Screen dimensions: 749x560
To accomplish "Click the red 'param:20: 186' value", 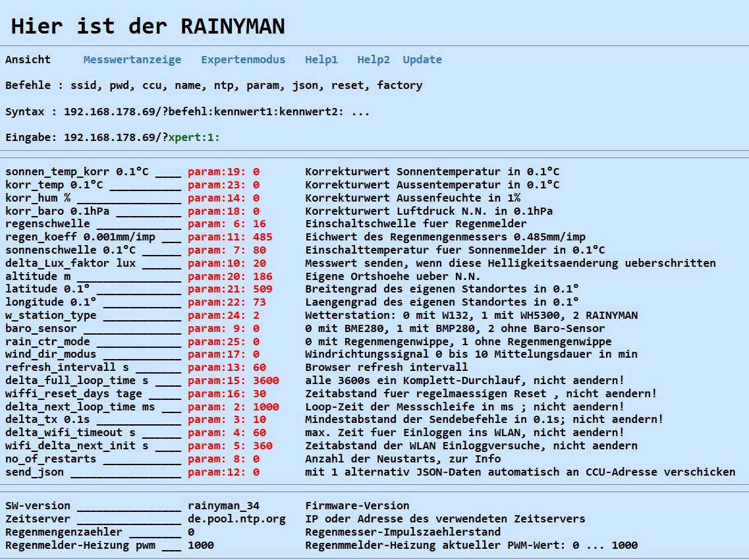I will click(x=231, y=276).
